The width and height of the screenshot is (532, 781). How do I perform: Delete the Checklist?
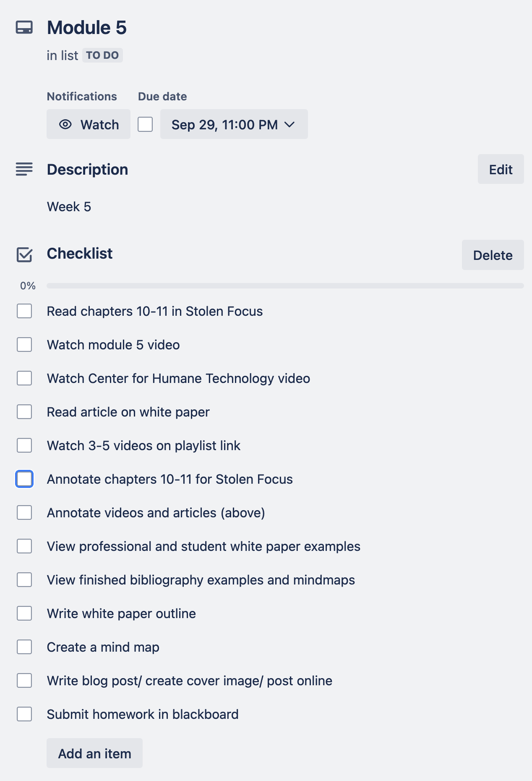493,255
